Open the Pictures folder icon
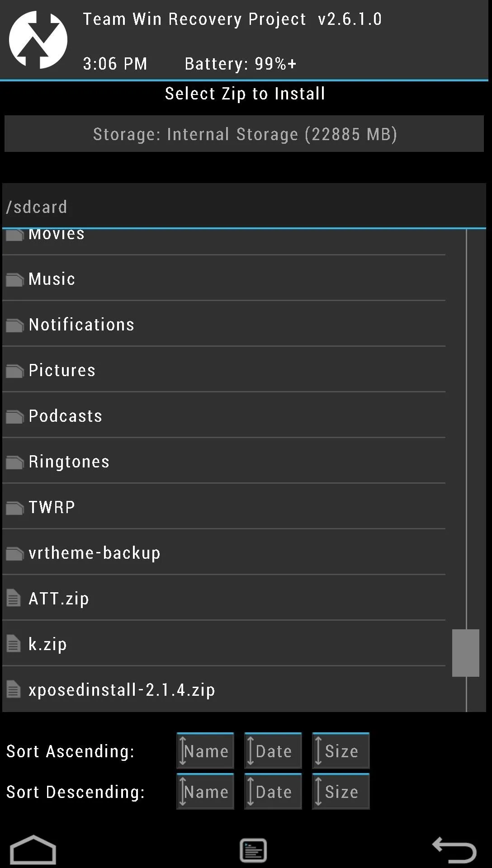This screenshot has width=492, height=868. pyautogui.click(x=14, y=371)
